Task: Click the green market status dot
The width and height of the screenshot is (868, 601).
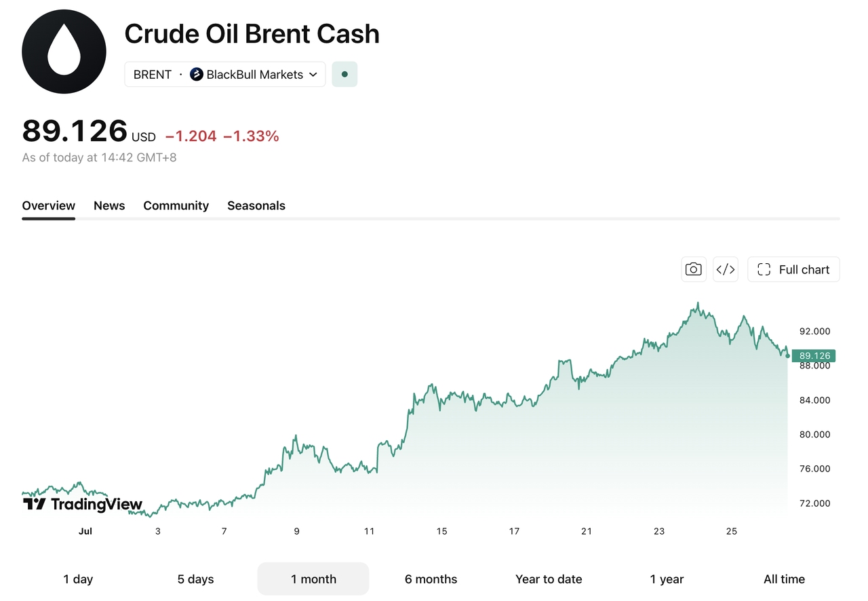Action: [344, 75]
